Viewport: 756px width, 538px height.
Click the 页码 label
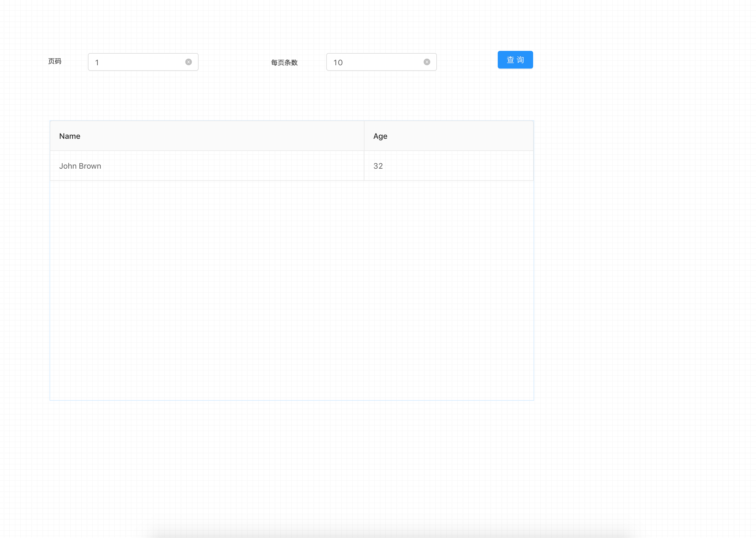click(x=55, y=61)
